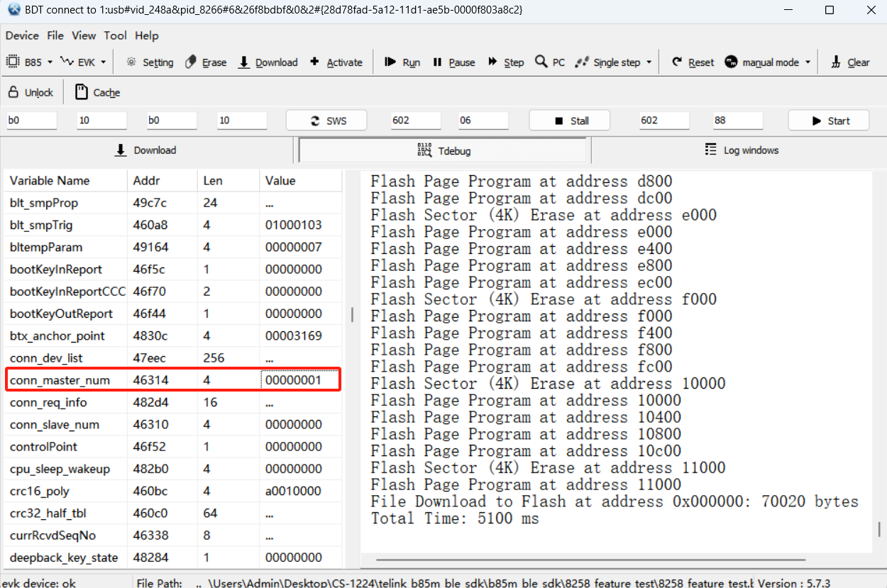The image size is (887, 588).
Task: Click the 602 field before Stall
Action: [x=416, y=121]
